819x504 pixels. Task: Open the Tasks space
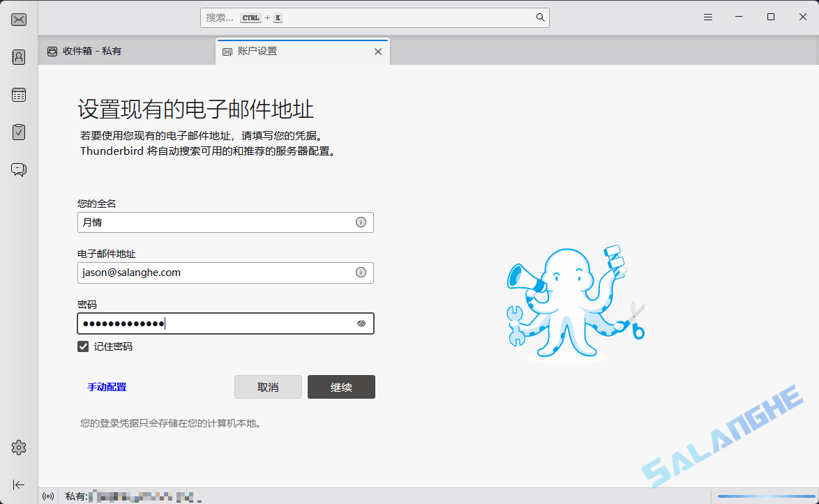click(x=19, y=132)
